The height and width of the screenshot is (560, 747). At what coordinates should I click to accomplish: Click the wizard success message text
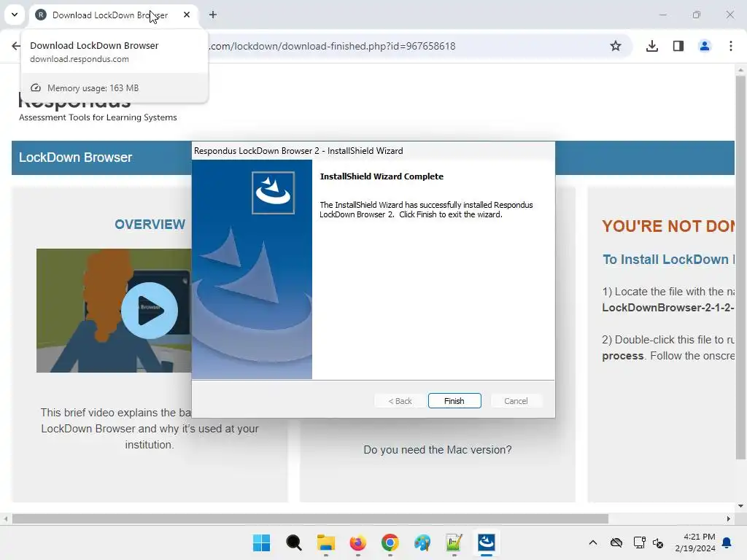pos(426,209)
